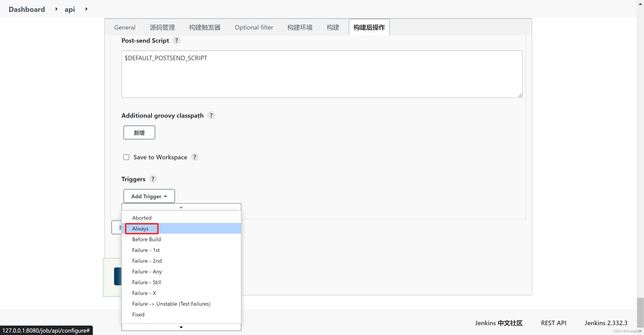Select the Aborted trigger
This screenshot has height=335, width=644.
181,218
